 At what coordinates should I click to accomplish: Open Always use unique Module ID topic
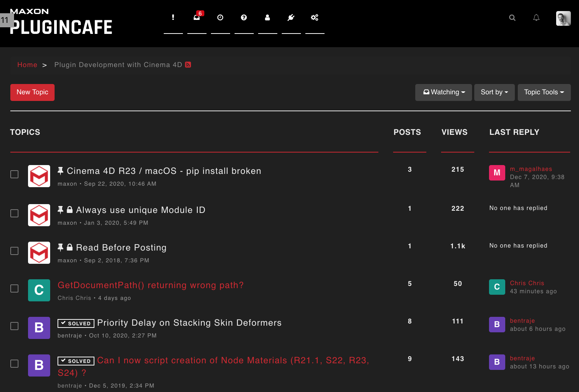tap(141, 210)
